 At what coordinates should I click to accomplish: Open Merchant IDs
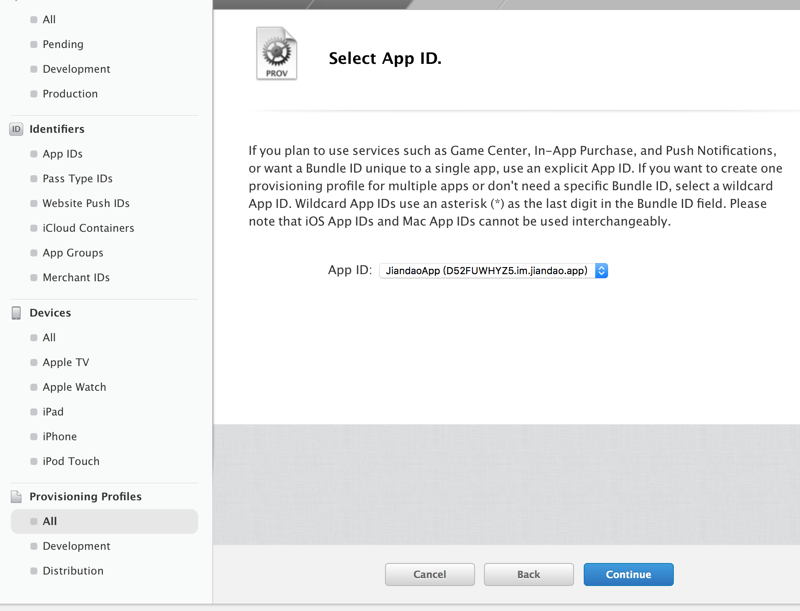point(76,277)
